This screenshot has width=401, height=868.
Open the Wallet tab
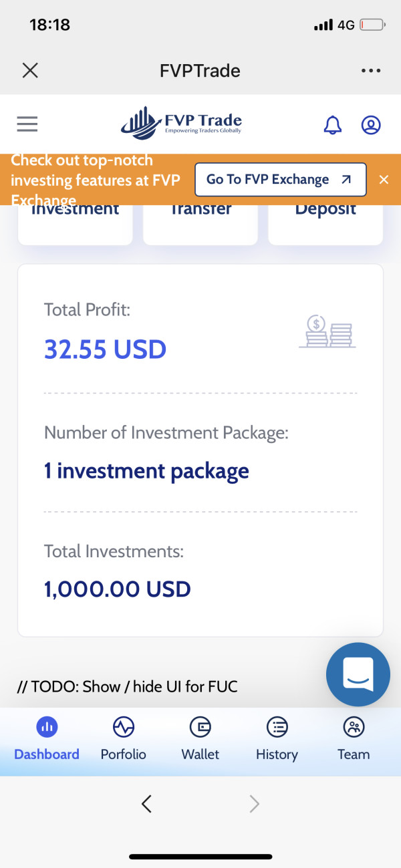[x=200, y=740]
